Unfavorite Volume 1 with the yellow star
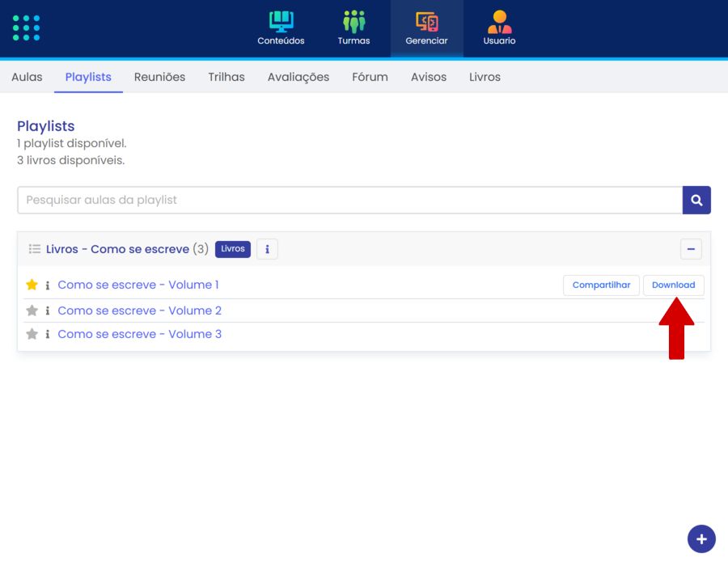Image resolution: width=728 pixels, height=566 pixels. tap(32, 285)
